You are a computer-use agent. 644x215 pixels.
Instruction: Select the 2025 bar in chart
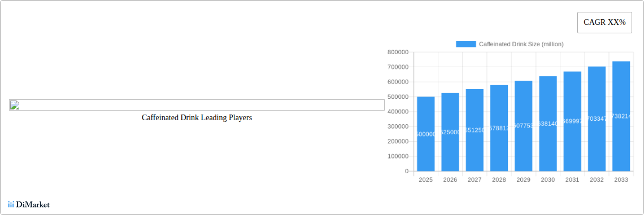click(x=425, y=134)
